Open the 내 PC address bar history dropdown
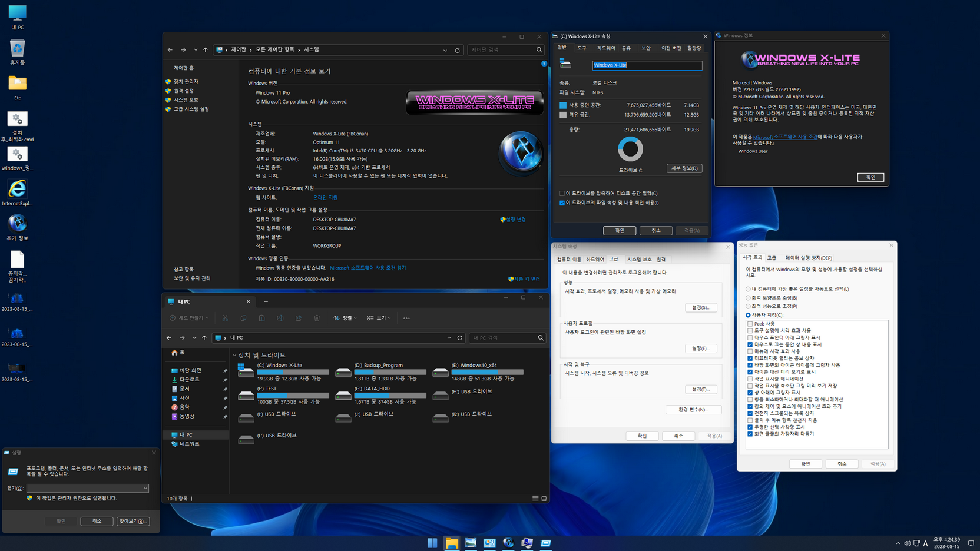This screenshot has width=980, height=551. tap(449, 338)
